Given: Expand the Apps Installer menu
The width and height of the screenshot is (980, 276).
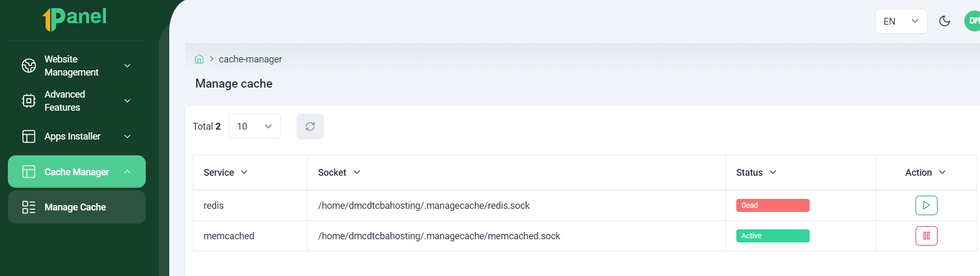Looking at the screenshot, I should click(x=127, y=136).
